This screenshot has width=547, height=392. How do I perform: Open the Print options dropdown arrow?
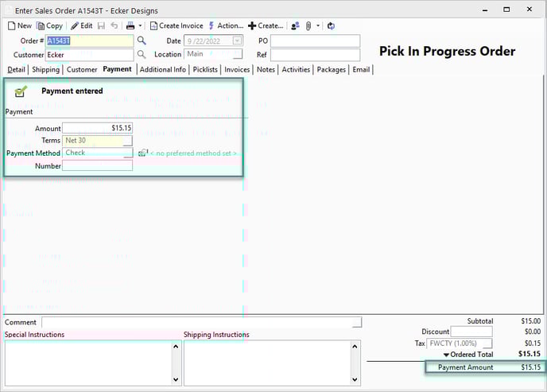tap(140, 25)
